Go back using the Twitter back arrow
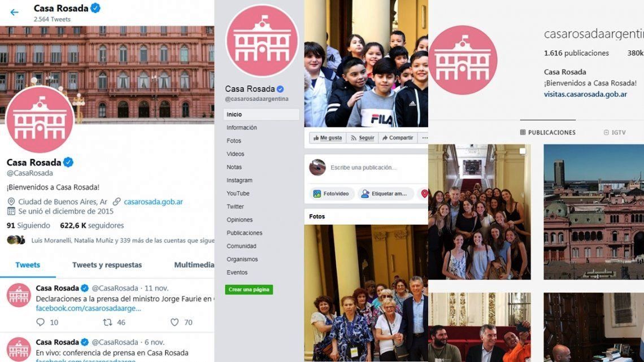Image resolution: width=644 pixels, height=362 pixels. [x=14, y=12]
